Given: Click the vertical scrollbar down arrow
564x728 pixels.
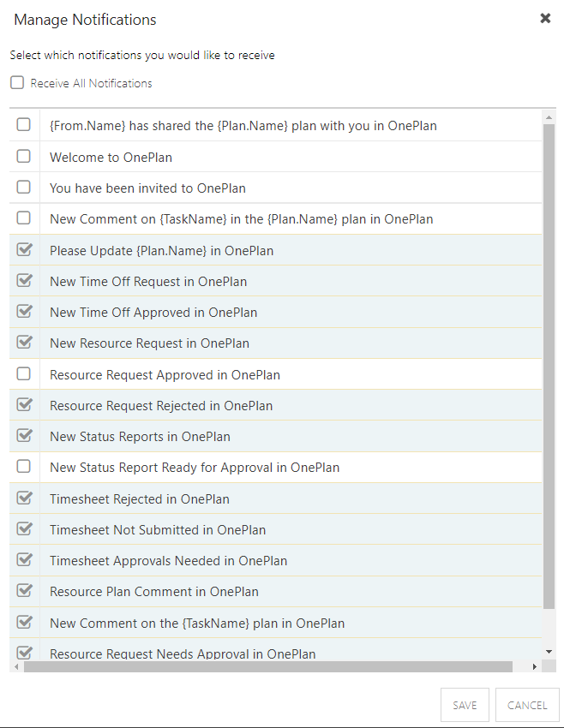Looking at the screenshot, I should (x=549, y=652).
